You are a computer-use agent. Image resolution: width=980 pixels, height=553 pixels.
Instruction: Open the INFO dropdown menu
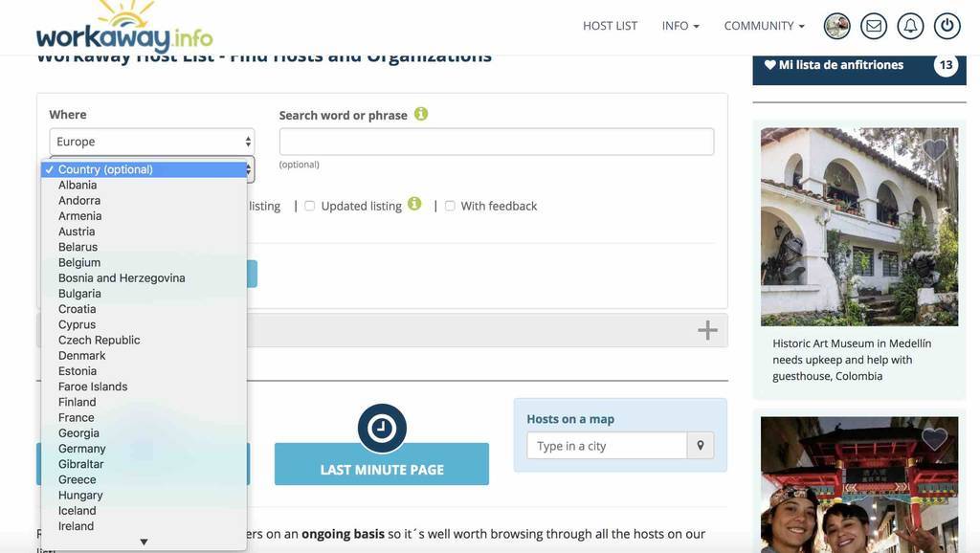click(680, 26)
